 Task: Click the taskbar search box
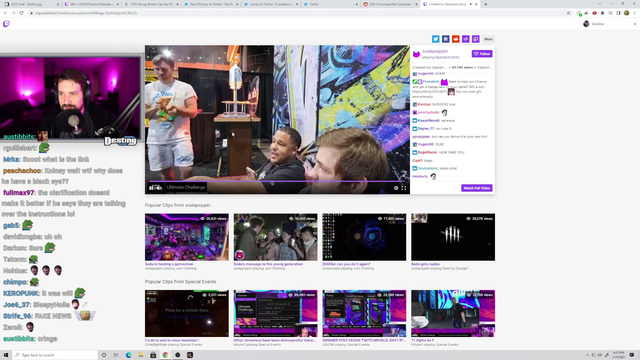55,355
